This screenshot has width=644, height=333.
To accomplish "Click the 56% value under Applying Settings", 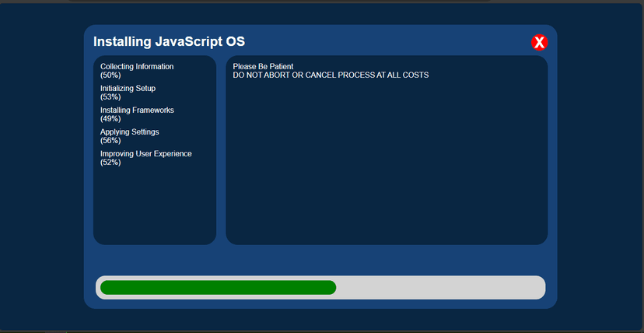I will 110,141.
